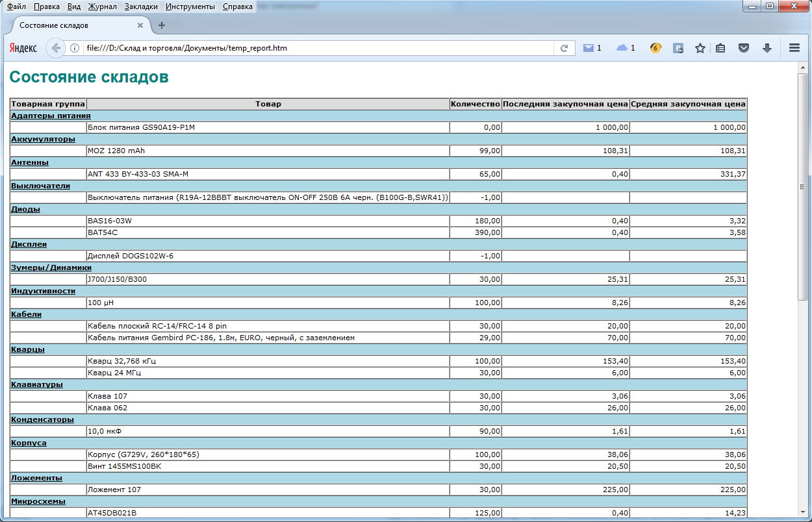
Task: Click the site info icon in address bar
Action: (x=75, y=48)
